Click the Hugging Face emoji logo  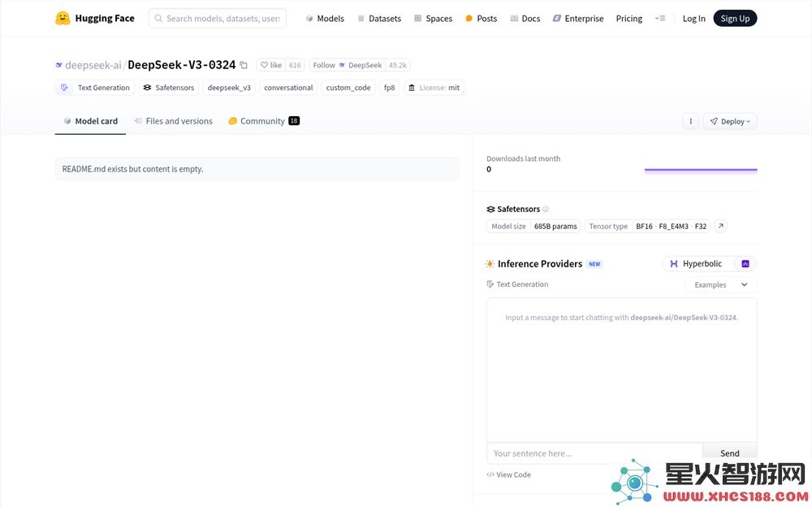tap(63, 18)
